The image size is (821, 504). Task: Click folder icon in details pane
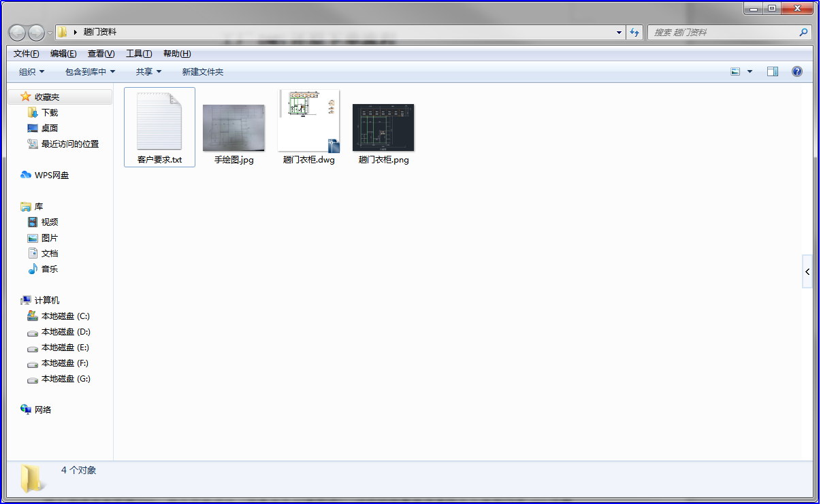[32, 478]
